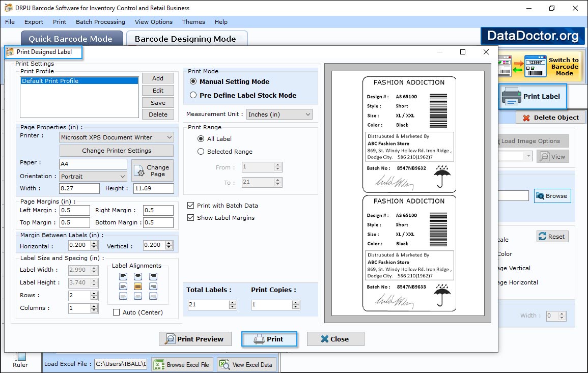Screen dimensions: 588x373
Task: Select middle-right label alignment icon
Action: [153, 286]
